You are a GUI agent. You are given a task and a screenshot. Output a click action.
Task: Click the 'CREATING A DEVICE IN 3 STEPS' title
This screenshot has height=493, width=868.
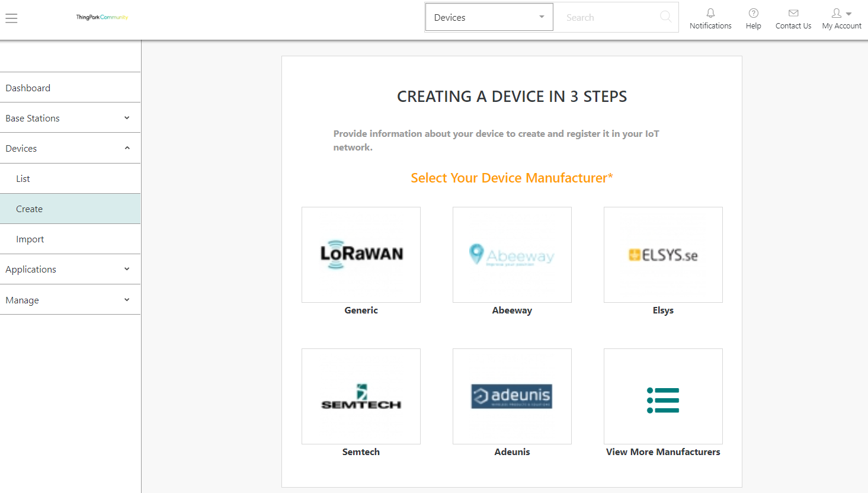[512, 97]
